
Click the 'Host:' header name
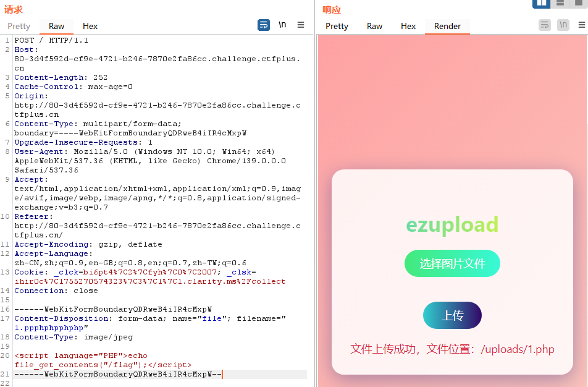(x=26, y=49)
